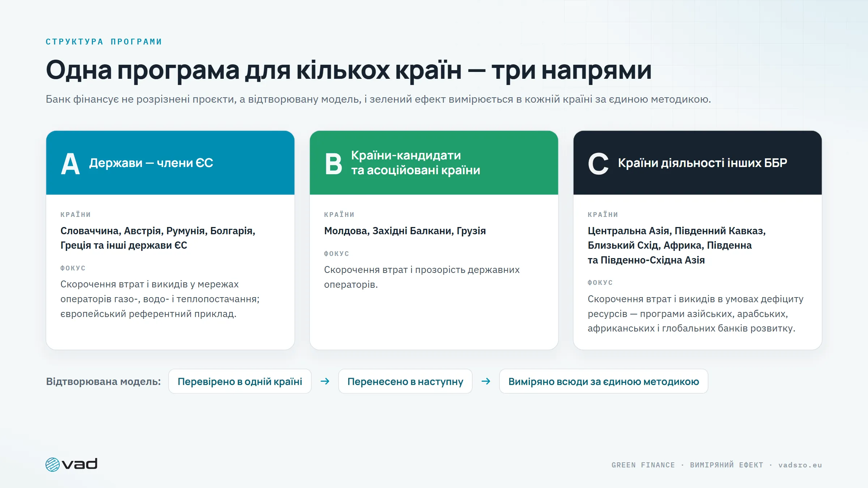Click the 'Перенесено в наступну' pill
This screenshot has width=868, height=488.
[405, 381]
